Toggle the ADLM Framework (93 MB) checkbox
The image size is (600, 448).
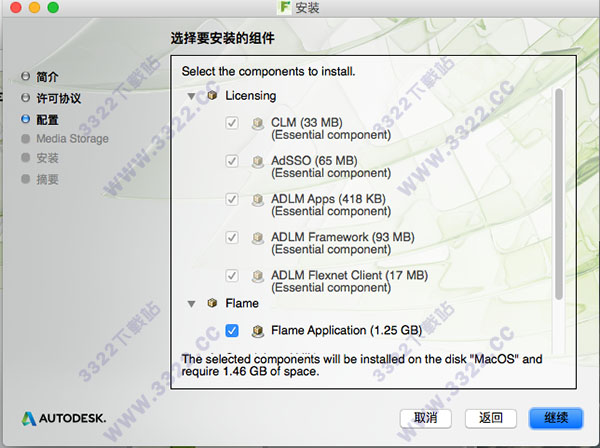tap(232, 238)
